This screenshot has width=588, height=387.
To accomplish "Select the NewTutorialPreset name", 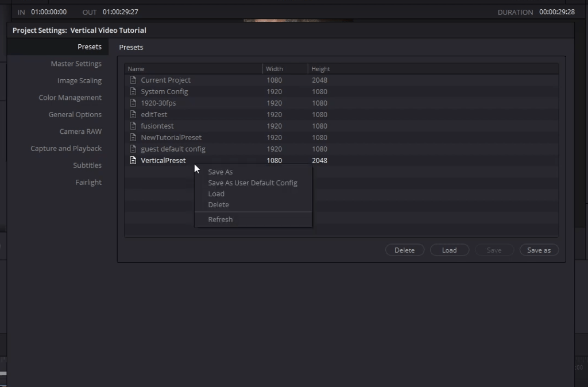I will 171,137.
